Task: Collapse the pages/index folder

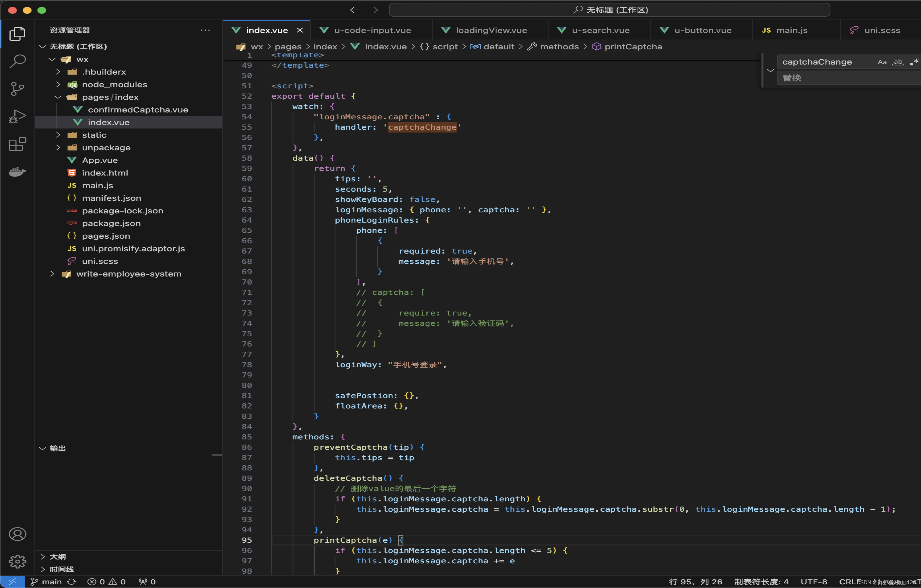Action: (58, 97)
